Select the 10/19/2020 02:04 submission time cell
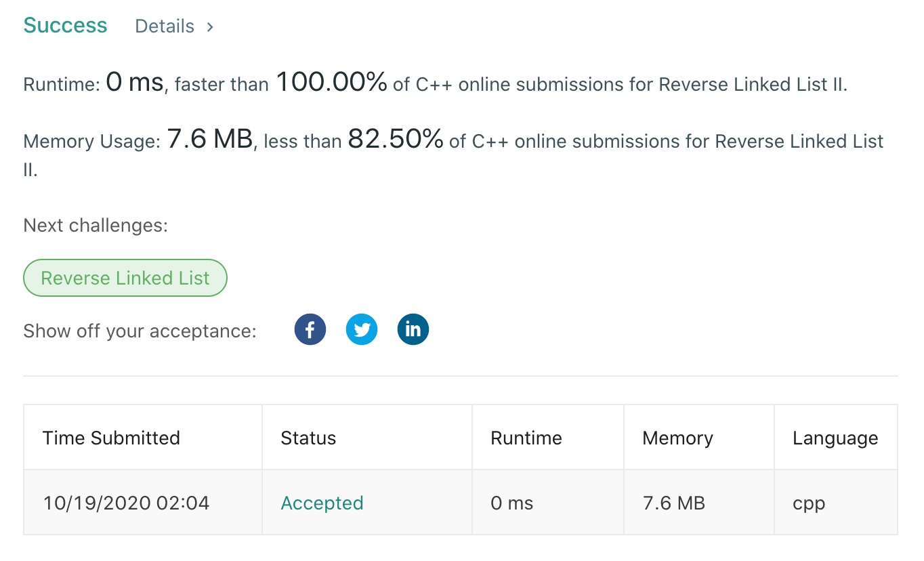The height and width of the screenshot is (561, 924). point(126,503)
